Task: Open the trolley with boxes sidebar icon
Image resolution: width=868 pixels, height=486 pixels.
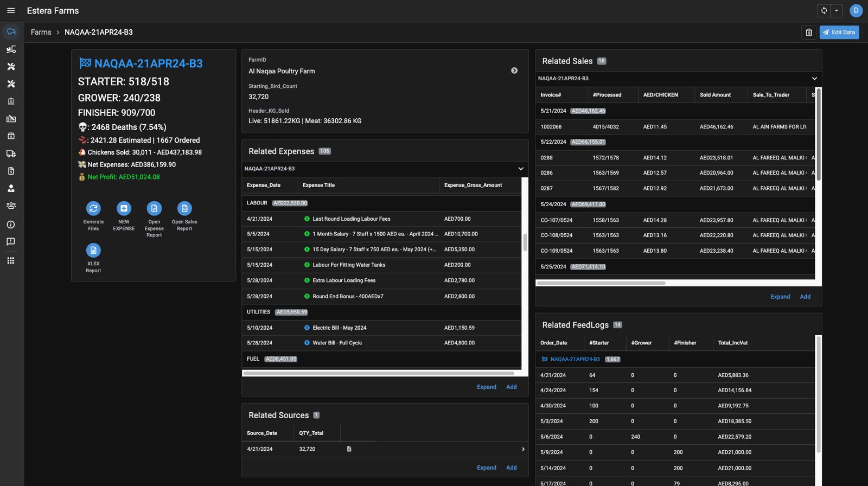Action: (11, 49)
